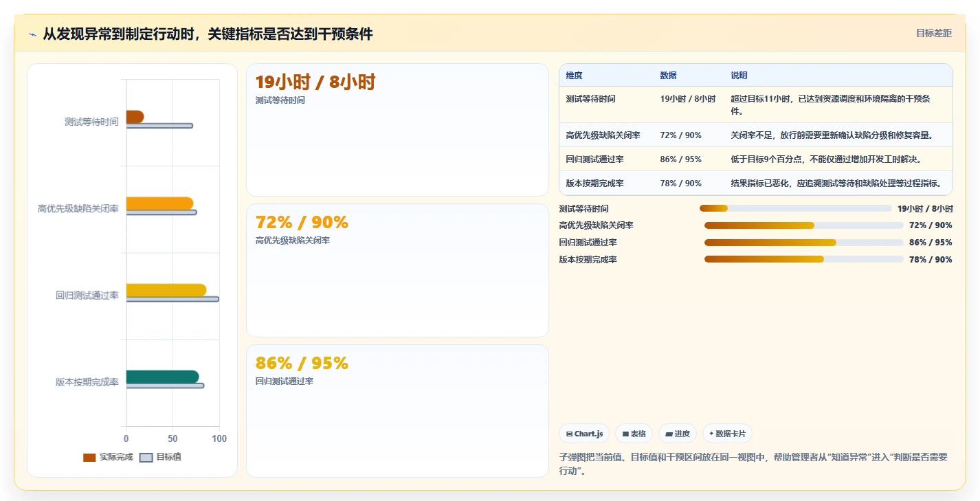Viewport: 980px width, 501px height.
Task: Click the 高优先级缺陷关闭率 progress bar
Action: 803,225
